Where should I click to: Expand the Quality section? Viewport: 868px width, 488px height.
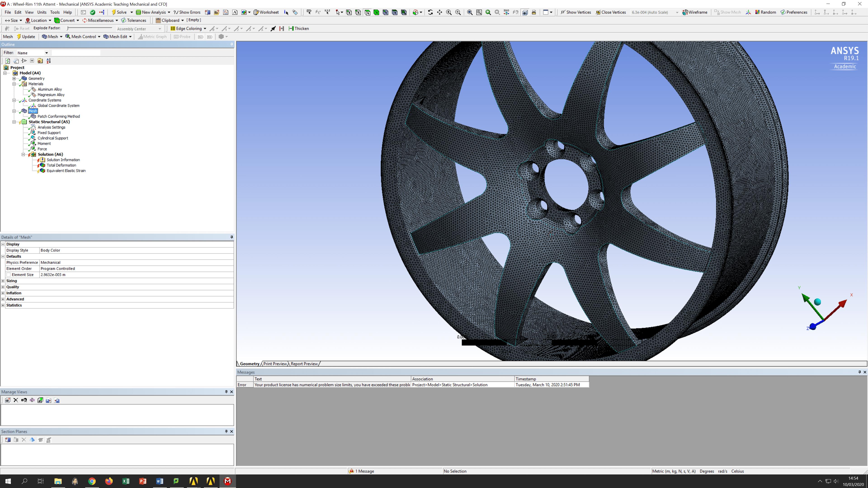[x=3, y=287]
